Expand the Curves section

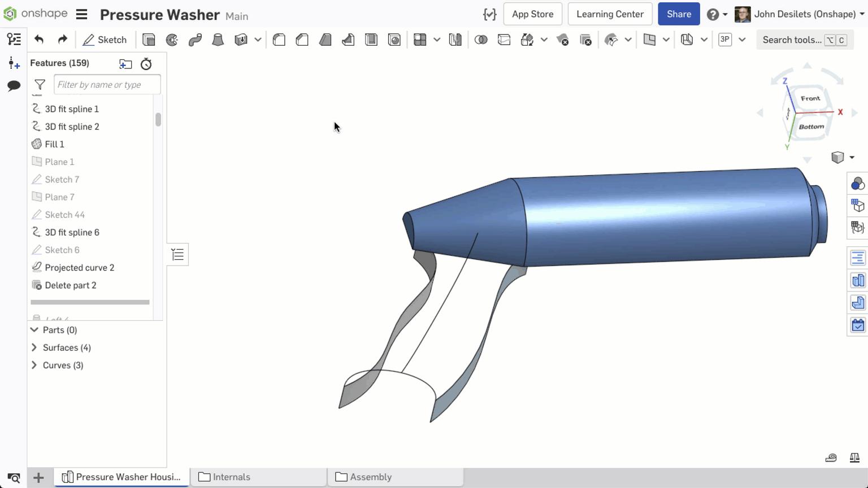[x=34, y=365]
